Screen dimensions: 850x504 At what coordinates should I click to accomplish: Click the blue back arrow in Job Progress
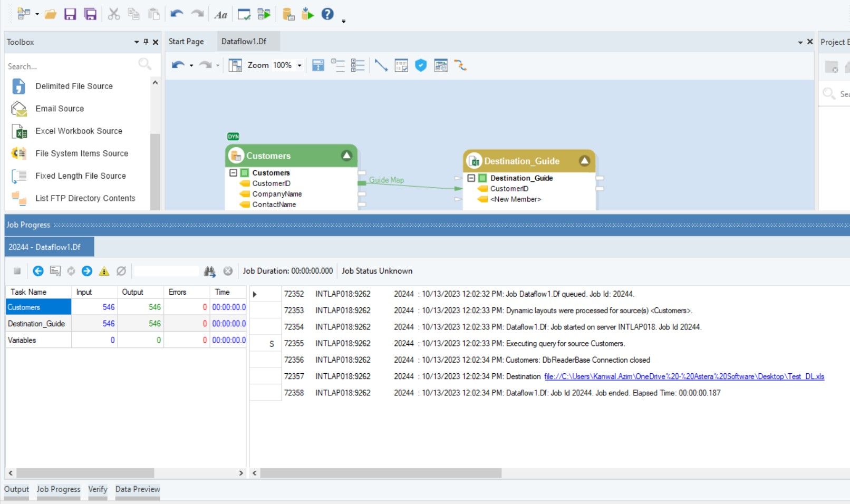coord(38,271)
